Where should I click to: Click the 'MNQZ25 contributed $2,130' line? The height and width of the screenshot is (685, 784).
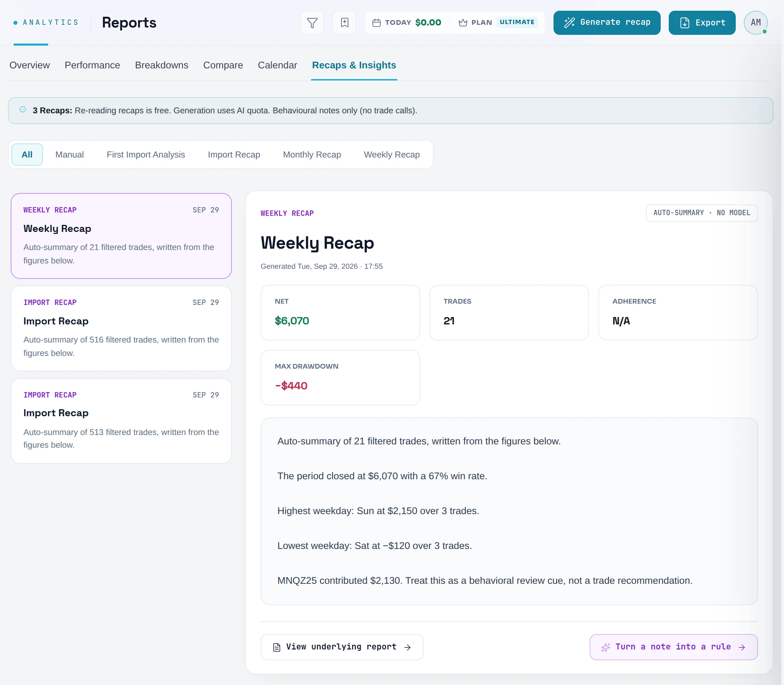point(485,581)
